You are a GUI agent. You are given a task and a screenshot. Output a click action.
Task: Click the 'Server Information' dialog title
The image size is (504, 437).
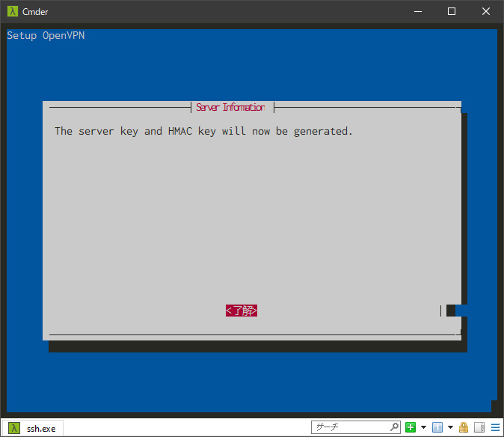(231, 108)
